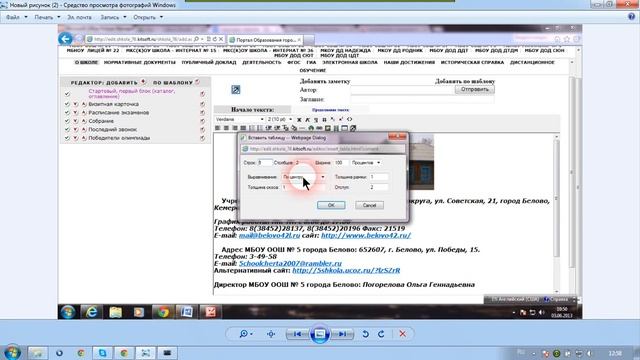Open the Schoolcherta2007@rambler.ru link
The height and width of the screenshot is (360, 640).
(x=290, y=264)
